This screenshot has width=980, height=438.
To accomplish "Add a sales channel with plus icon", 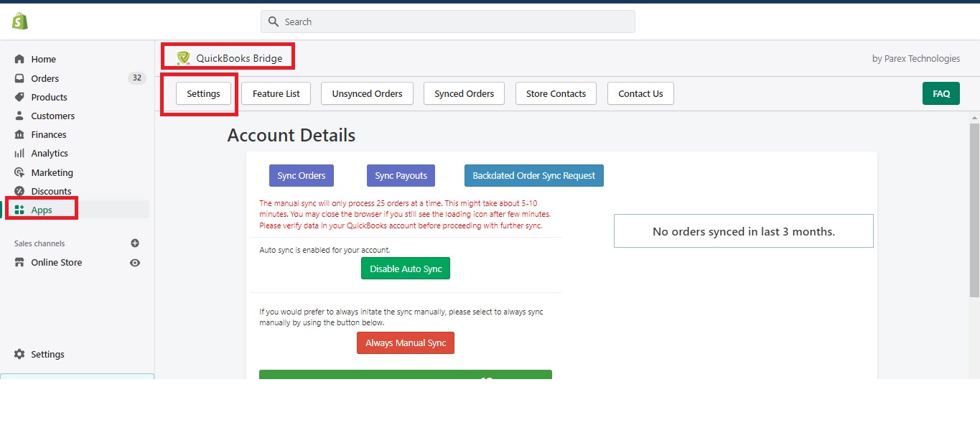I will tap(135, 243).
